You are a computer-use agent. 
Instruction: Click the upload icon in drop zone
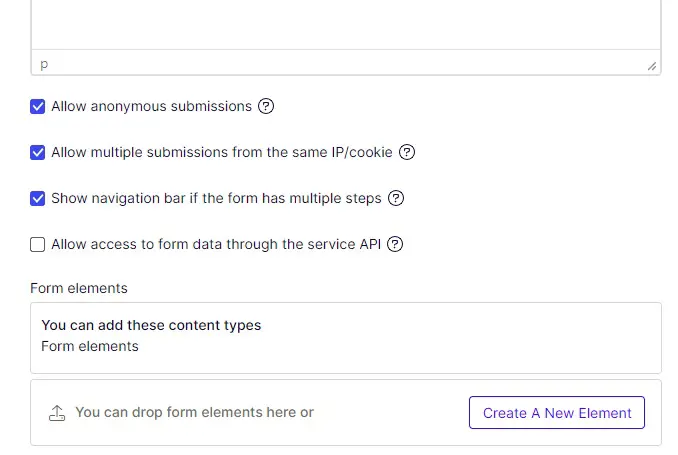pos(57,412)
